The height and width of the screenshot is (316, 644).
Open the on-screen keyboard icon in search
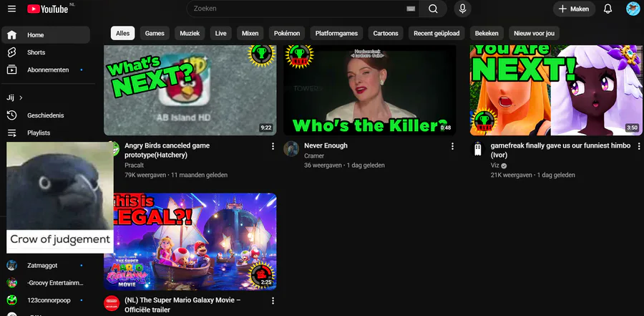click(411, 9)
